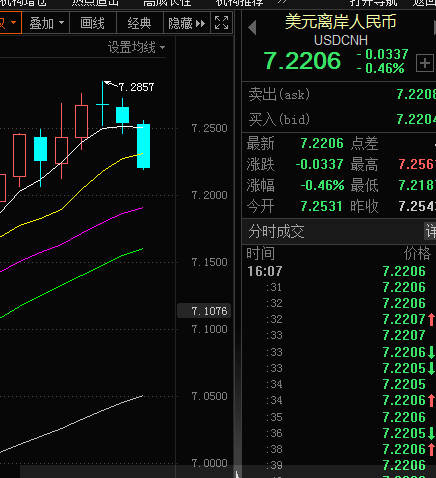Select the :36 trade row at 7.2205
Screen dimensions: 436x478
coord(339,433)
